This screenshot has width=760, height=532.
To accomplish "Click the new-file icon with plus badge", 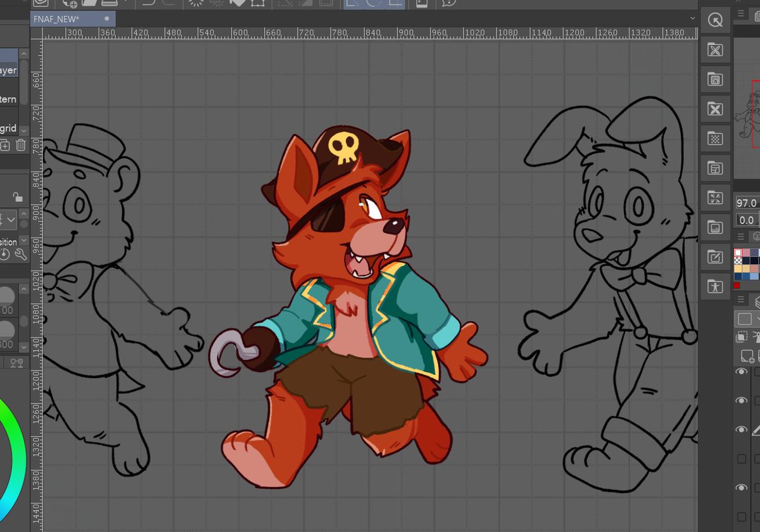I will (70, 3).
